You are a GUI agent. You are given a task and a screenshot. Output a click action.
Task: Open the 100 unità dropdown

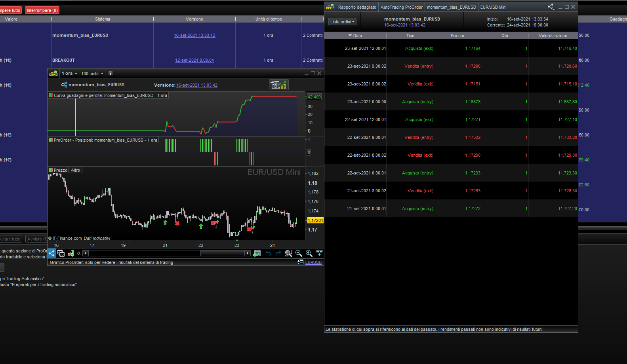[x=92, y=73]
